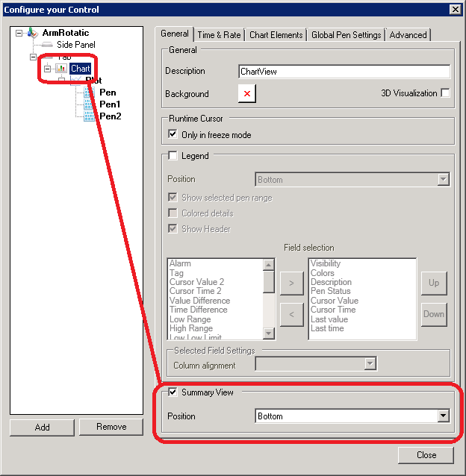This screenshot has height=476, width=466.
Task: Click the Pen1 data icon
Action: click(x=88, y=104)
